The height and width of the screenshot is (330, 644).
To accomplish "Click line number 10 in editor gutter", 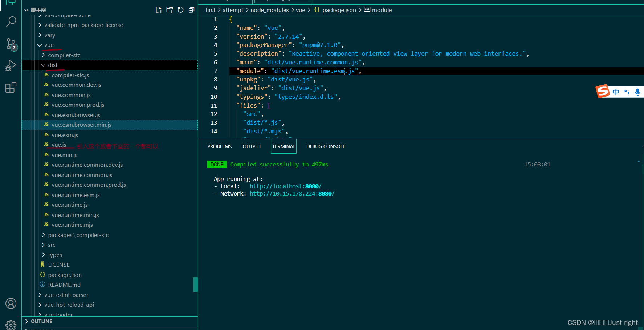I will tap(214, 97).
